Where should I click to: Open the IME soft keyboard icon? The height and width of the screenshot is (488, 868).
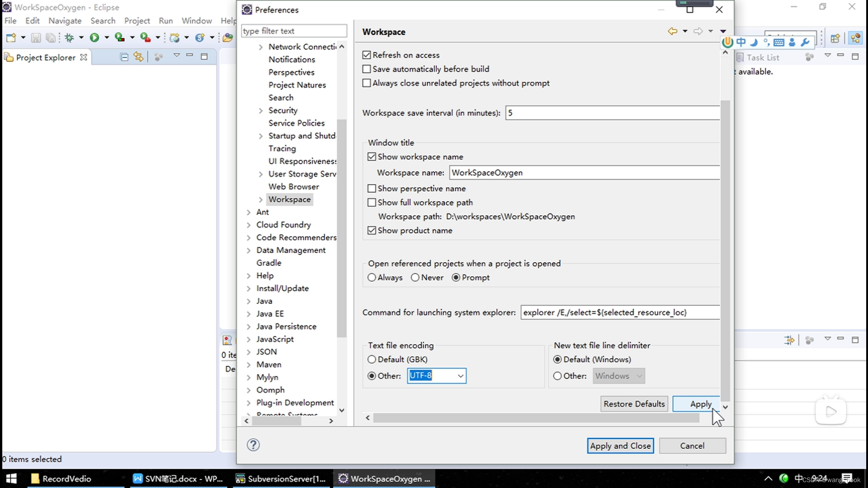(779, 42)
